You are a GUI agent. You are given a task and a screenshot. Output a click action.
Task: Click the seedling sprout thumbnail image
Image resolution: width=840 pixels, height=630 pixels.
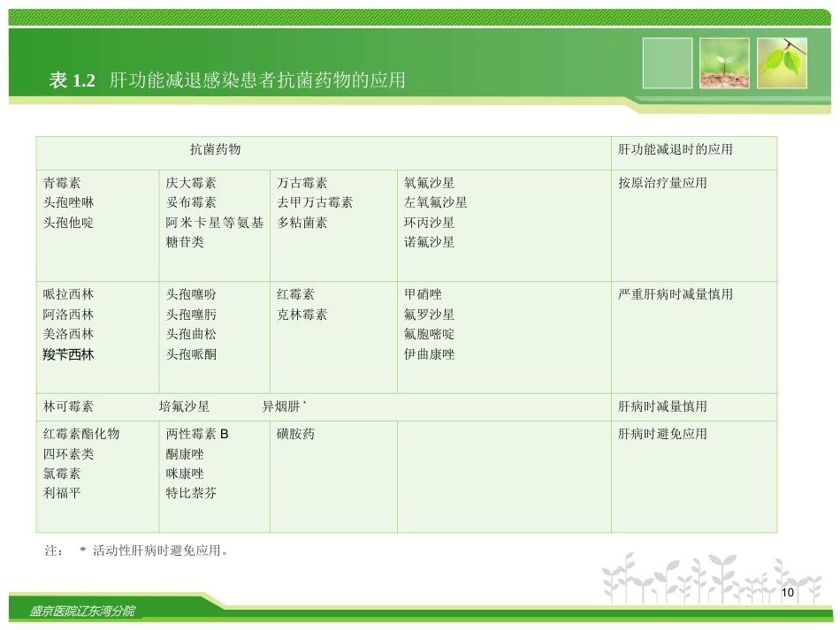(x=724, y=63)
